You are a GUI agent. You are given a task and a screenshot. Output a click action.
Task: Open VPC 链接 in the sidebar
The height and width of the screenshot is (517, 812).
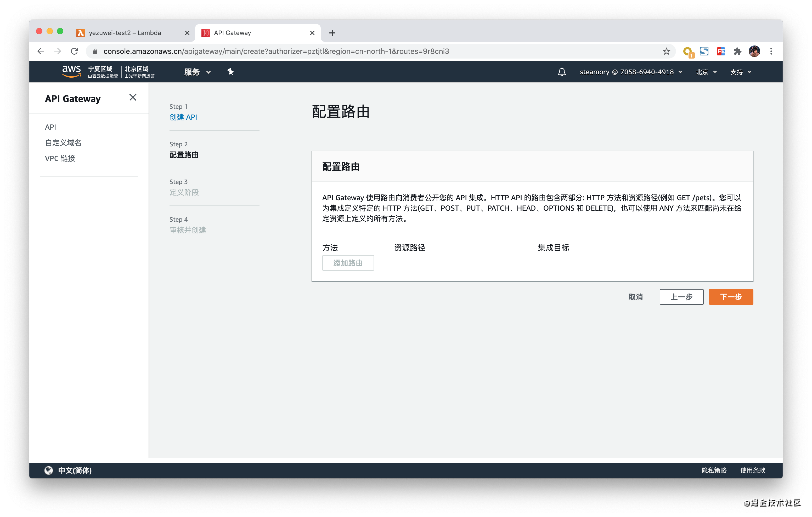click(x=60, y=158)
